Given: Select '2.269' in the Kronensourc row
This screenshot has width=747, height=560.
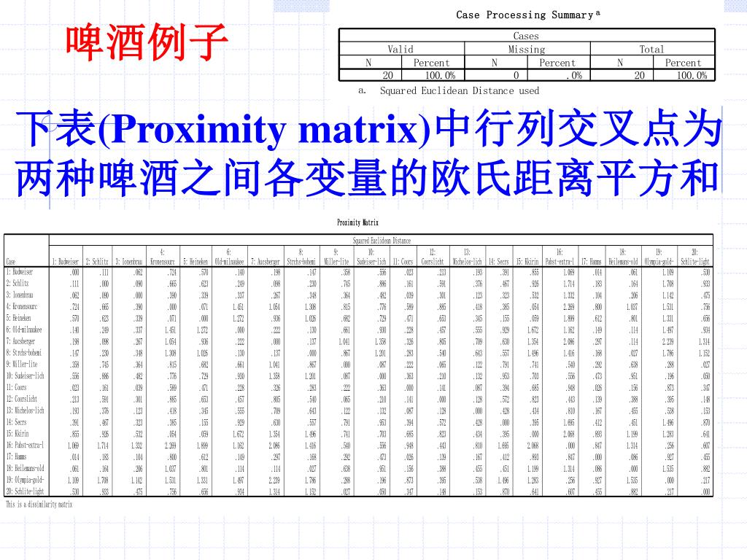Looking at the screenshot, I should pos(568,307).
